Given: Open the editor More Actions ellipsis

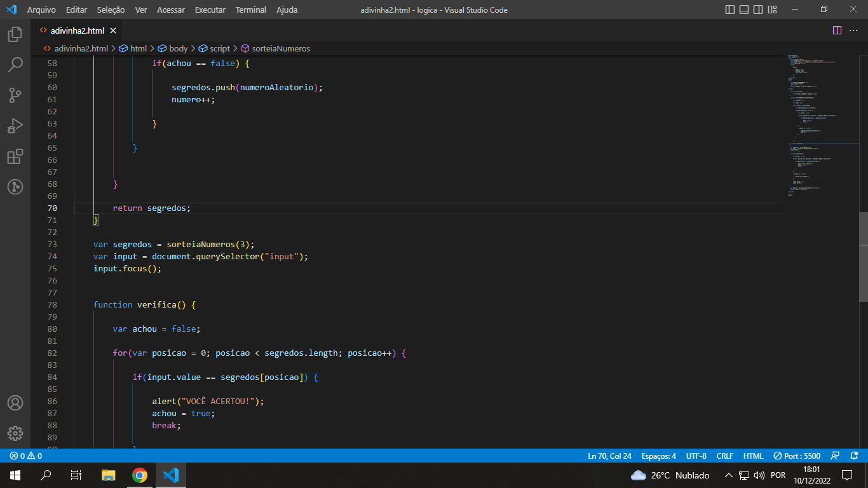Looking at the screenshot, I should click(853, 30).
